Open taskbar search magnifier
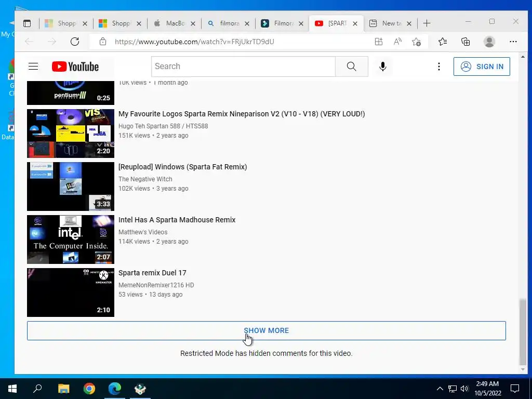The width and height of the screenshot is (532, 399). [37, 389]
